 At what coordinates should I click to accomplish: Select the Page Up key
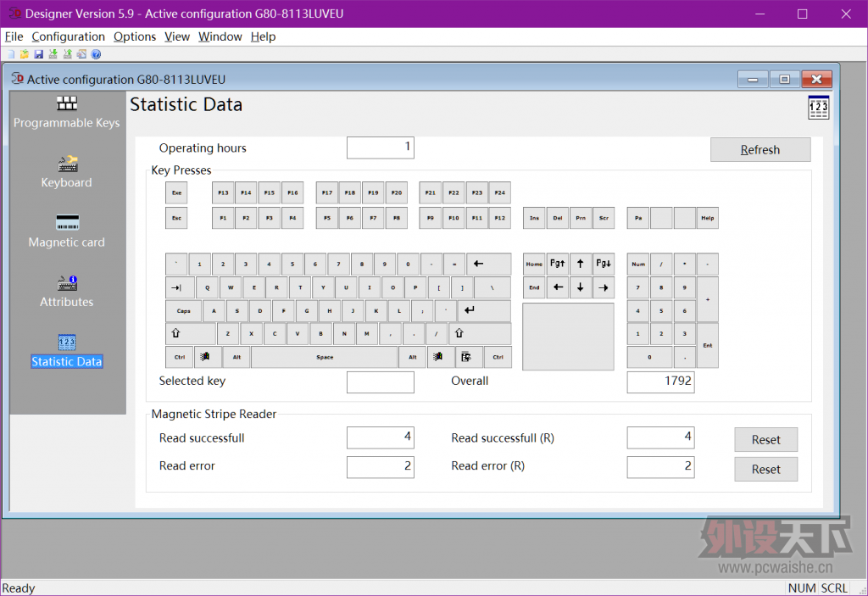click(558, 265)
